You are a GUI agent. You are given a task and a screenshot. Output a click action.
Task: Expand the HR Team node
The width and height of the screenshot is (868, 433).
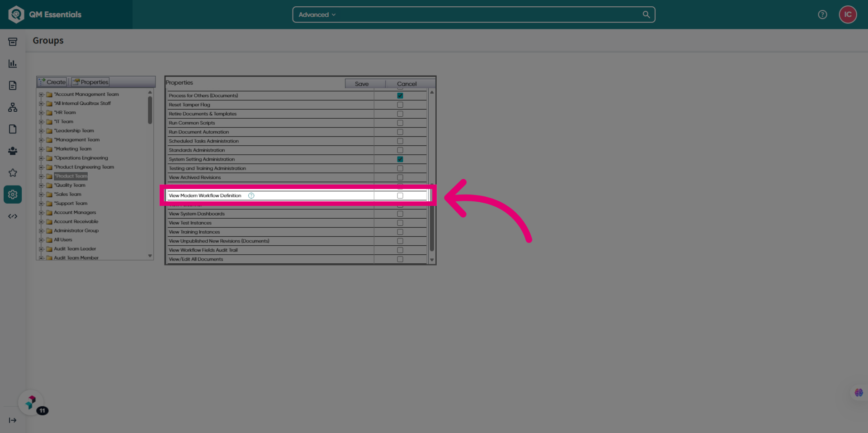tap(41, 113)
